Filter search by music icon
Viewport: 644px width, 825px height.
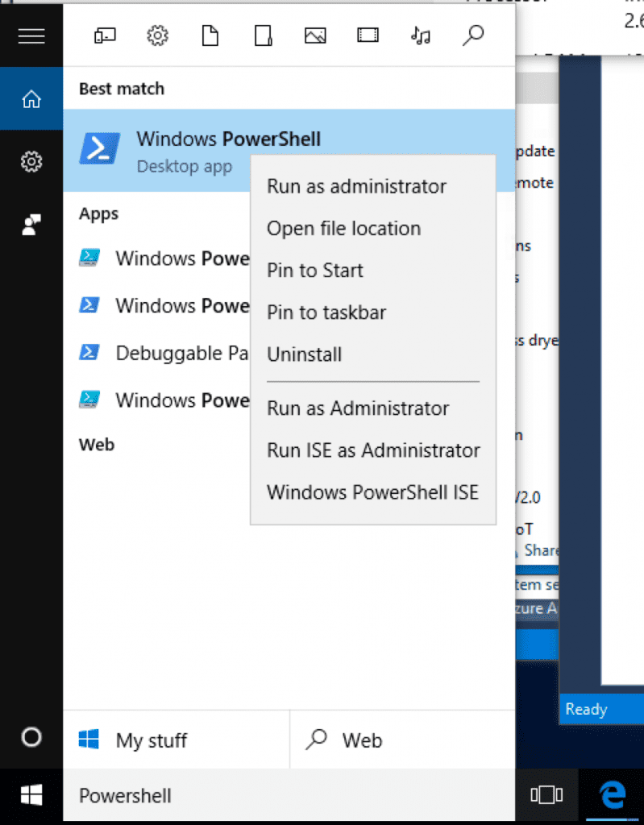[420, 35]
